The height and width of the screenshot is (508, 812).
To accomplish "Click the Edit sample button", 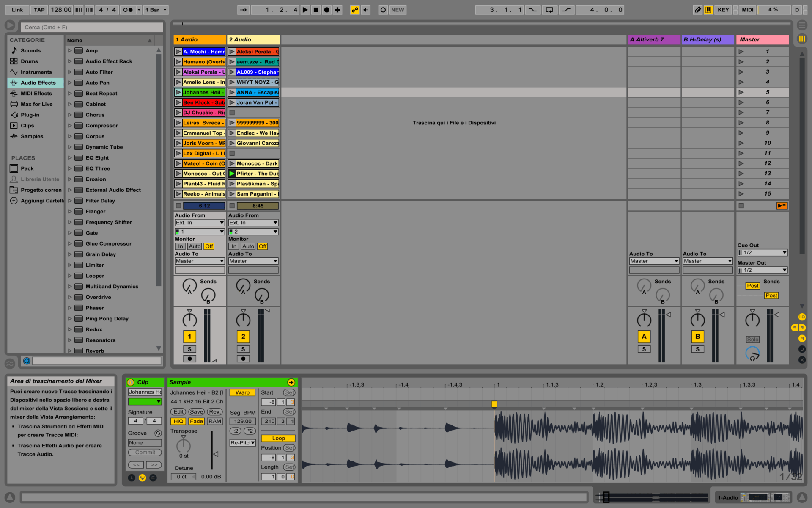I will coord(178,411).
